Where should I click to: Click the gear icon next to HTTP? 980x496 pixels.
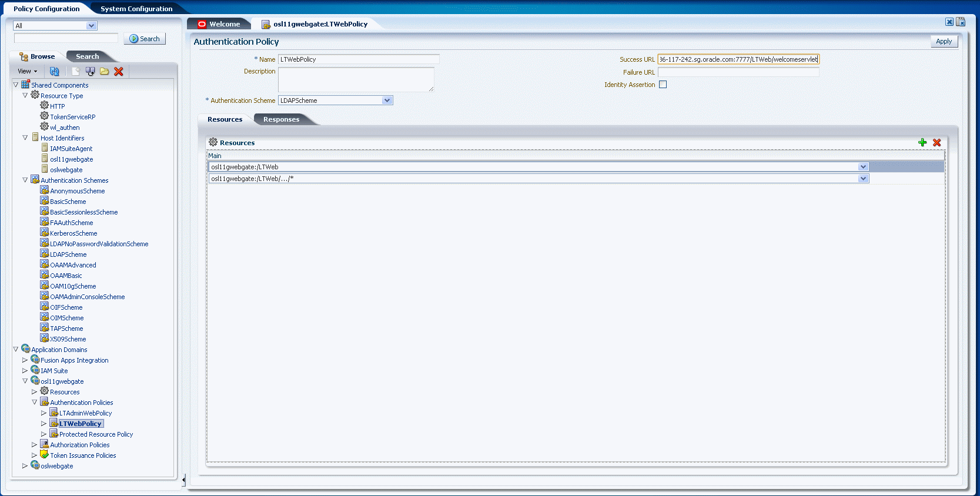(x=44, y=105)
